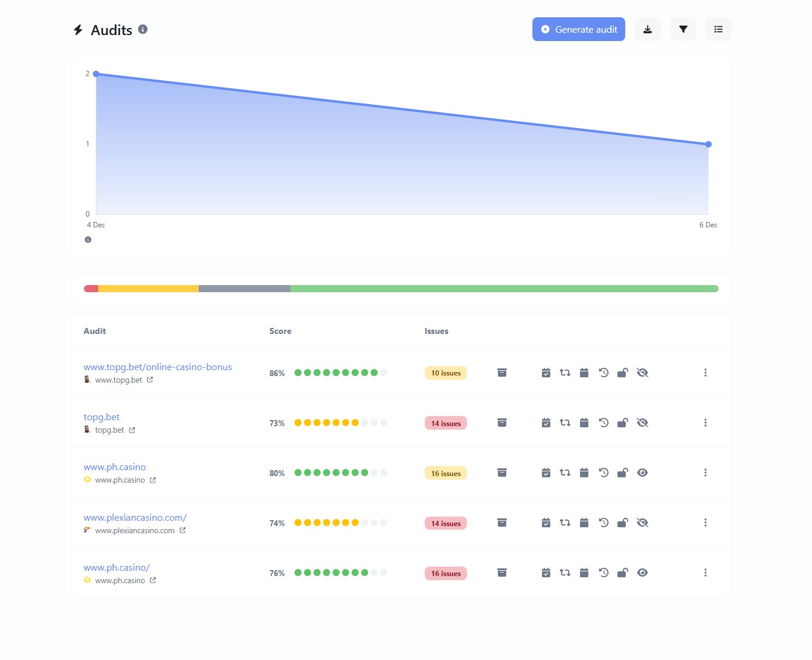Archive the www.topg.bet/online-casino-bonus audit
The height and width of the screenshot is (660, 812).
(502, 372)
